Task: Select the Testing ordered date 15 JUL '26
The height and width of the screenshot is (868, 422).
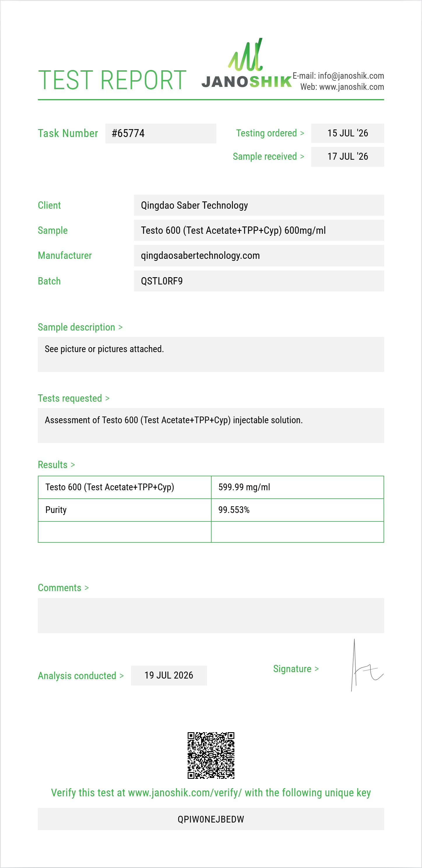Action: point(347,133)
